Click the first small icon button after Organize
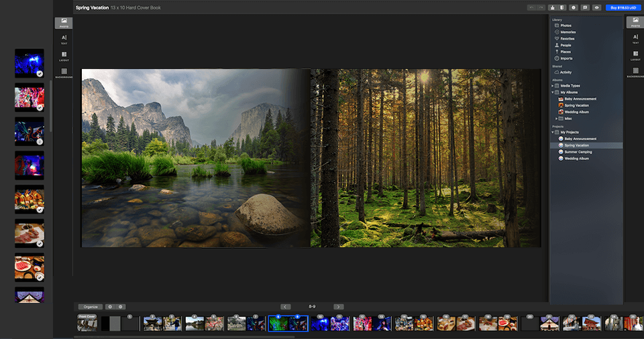The width and height of the screenshot is (644, 339). pos(110,307)
